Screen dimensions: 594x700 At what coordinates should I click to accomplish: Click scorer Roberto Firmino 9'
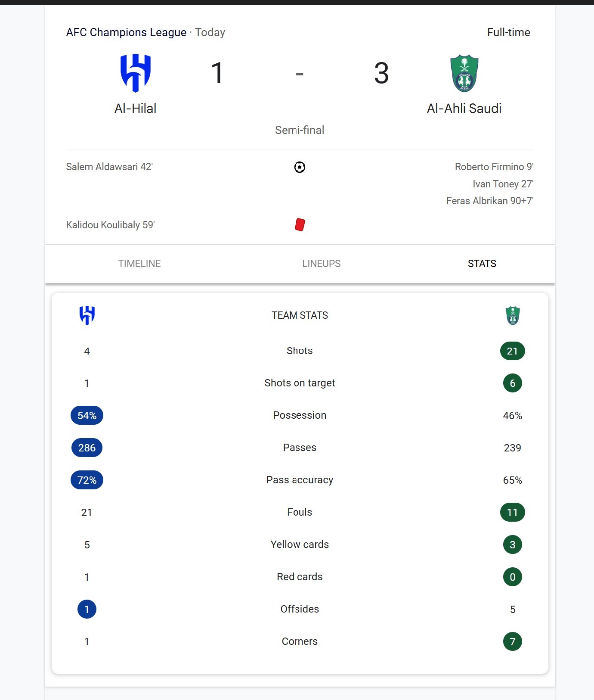[494, 167]
